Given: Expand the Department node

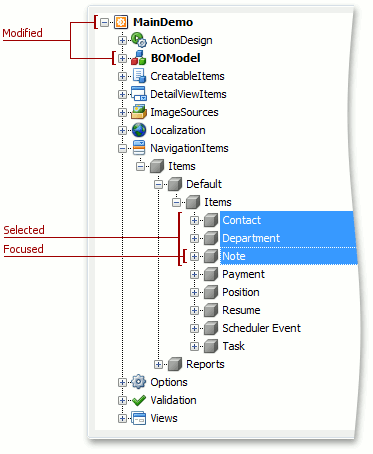Looking at the screenshot, I should click(194, 238).
